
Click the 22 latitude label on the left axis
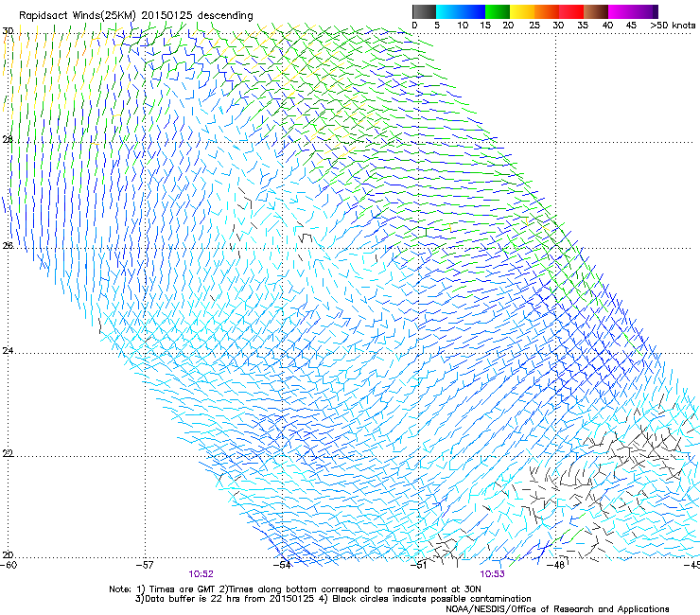(8, 453)
